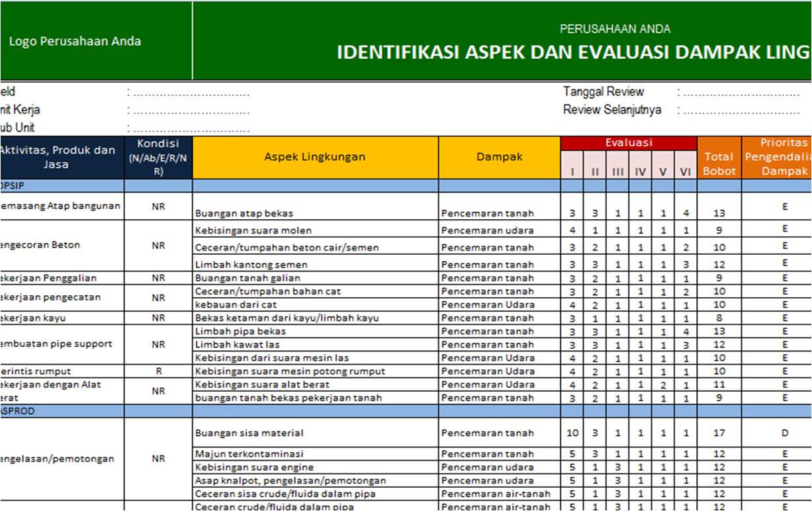Screen dimensions: 812x511
Task: Click the Limbah kawat las cell
Action: [315, 344]
